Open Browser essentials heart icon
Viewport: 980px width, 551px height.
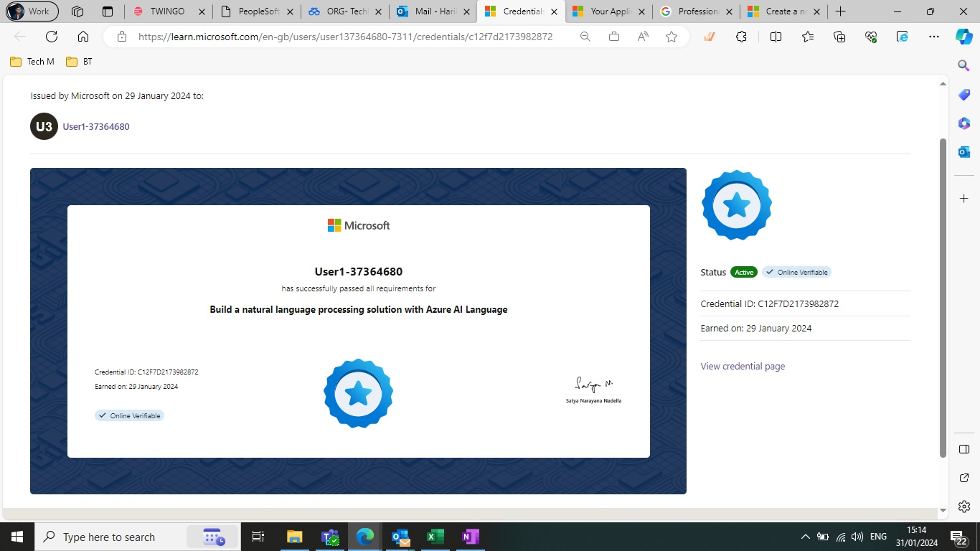872,37
